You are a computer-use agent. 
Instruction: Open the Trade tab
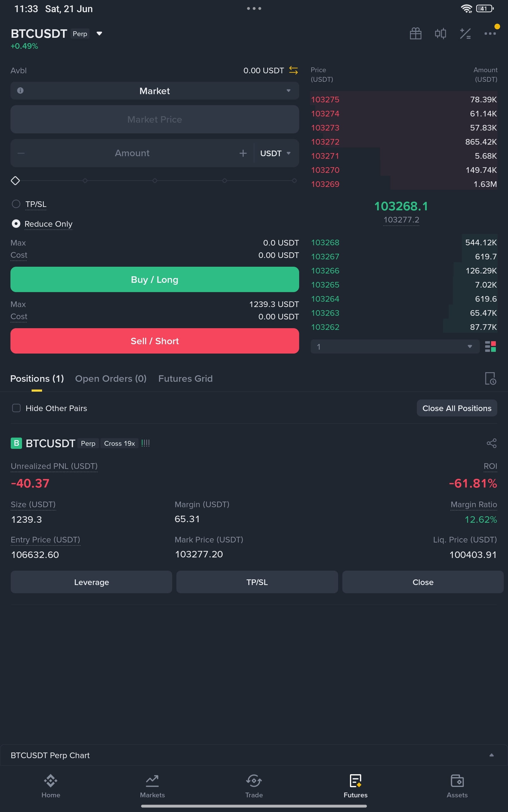point(254,786)
